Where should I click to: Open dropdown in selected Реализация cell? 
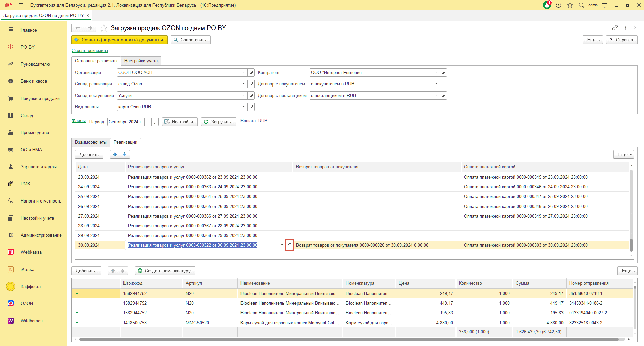point(282,245)
